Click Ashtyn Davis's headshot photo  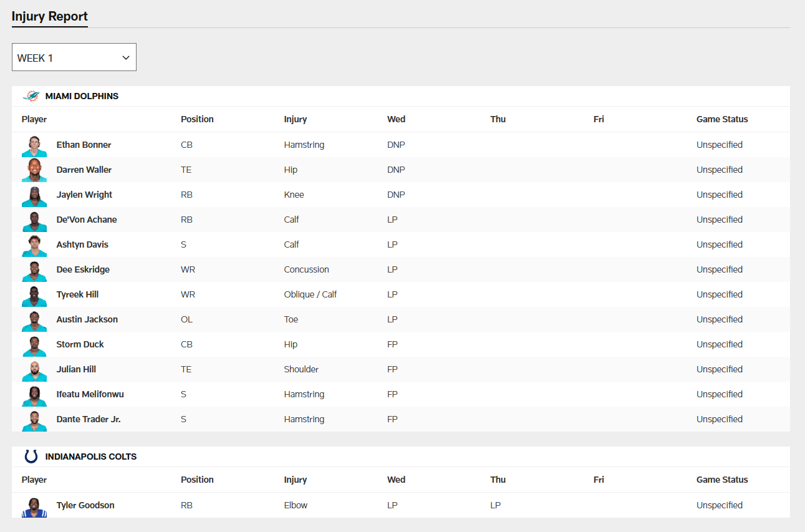click(34, 245)
